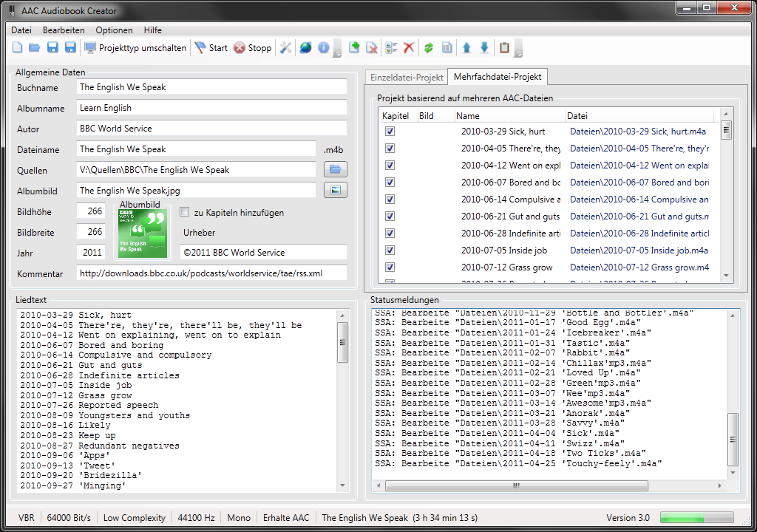The image size is (757, 532).
Task: Click into the Buchname field
Action: point(211,87)
